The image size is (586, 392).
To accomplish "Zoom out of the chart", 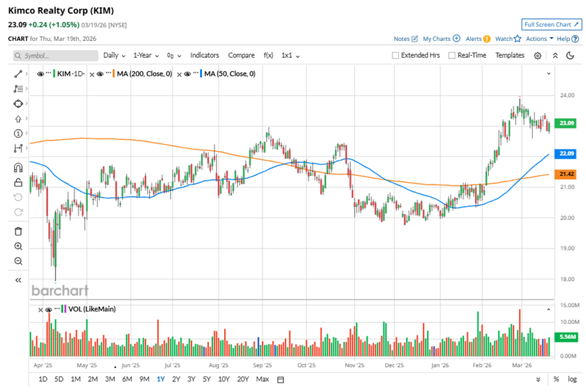I will [x=18, y=261].
